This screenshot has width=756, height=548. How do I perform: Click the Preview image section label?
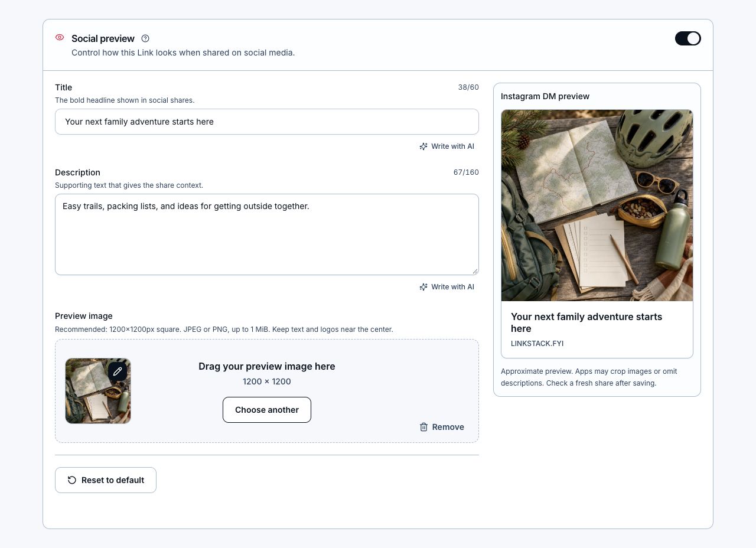coord(84,316)
